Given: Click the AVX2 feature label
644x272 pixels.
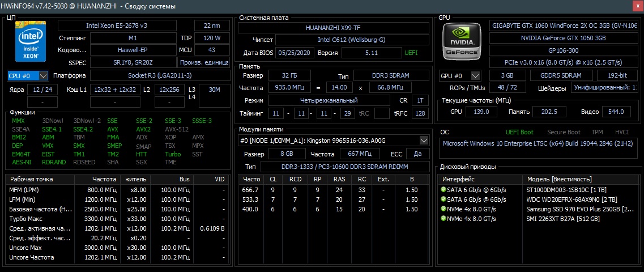Looking at the screenshot, I should coord(143,129).
